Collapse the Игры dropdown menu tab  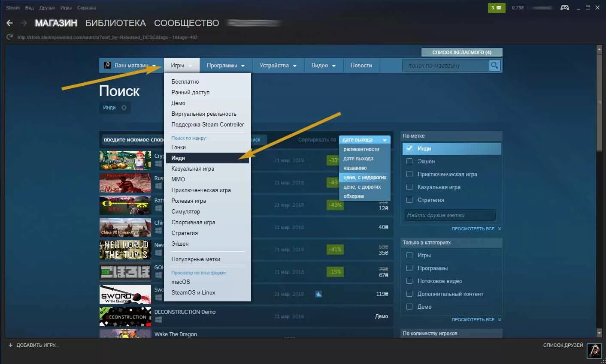tap(182, 65)
